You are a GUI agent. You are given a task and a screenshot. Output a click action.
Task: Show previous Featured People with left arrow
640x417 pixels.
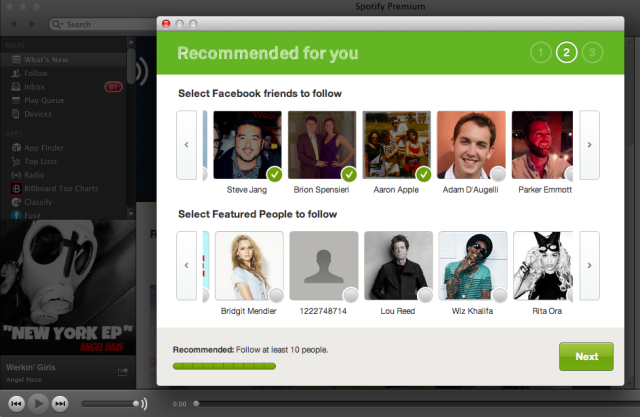[187, 266]
